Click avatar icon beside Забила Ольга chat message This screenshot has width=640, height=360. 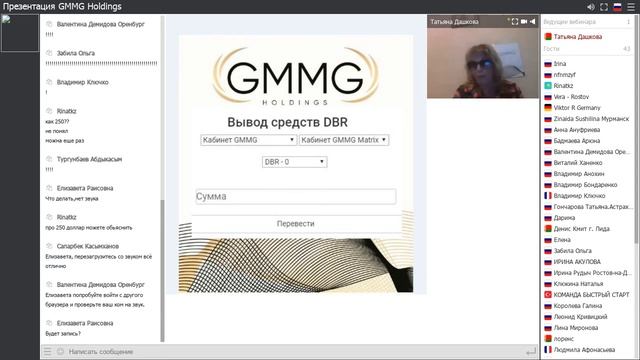pos(49,53)
